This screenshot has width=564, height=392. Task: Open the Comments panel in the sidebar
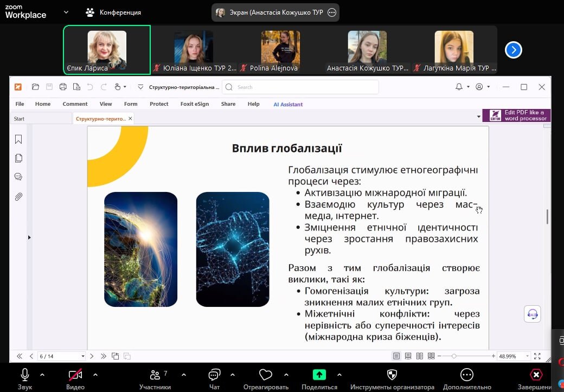(x=18, y=177)
